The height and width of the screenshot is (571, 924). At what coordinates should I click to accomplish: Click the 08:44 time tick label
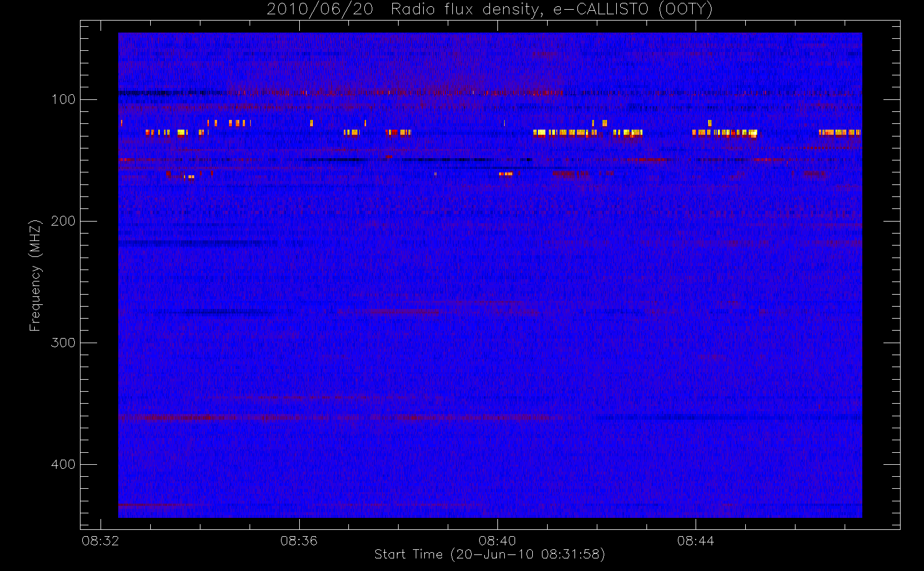tap(696, 541)
